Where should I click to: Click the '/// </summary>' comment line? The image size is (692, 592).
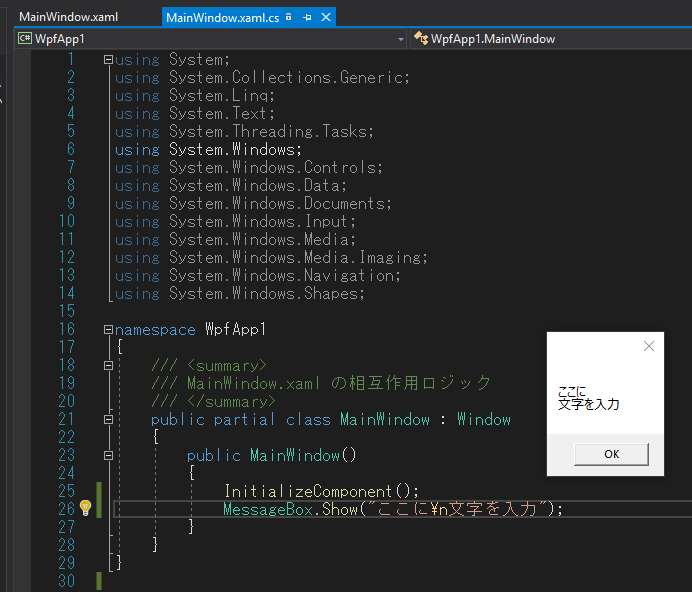[213, 401]
